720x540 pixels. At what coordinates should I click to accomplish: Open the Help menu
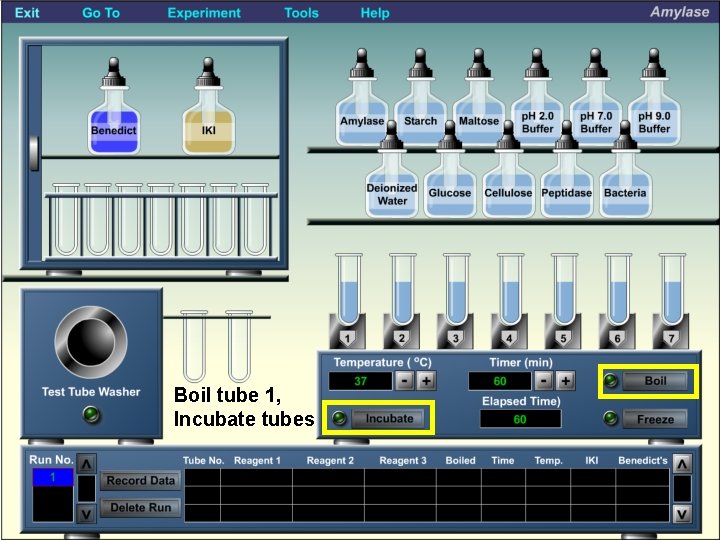pyautogui.click(x=375, y=12)
